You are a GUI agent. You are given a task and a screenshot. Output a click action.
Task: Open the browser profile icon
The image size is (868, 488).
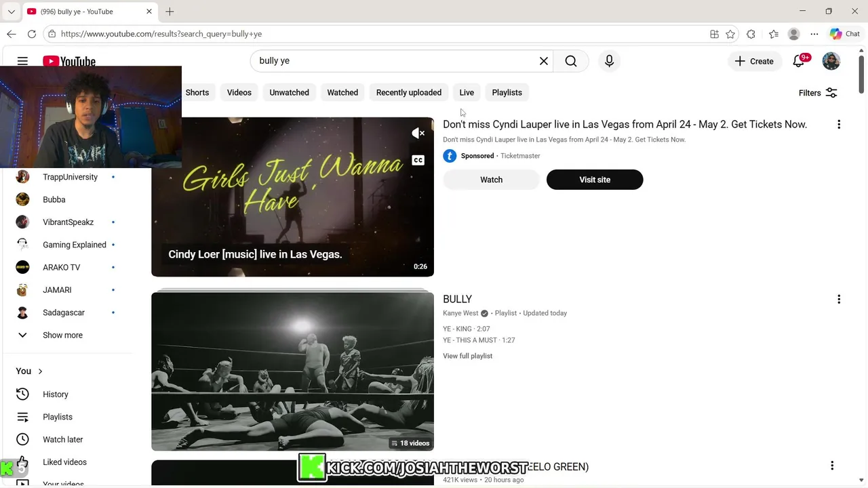point(794,34)
